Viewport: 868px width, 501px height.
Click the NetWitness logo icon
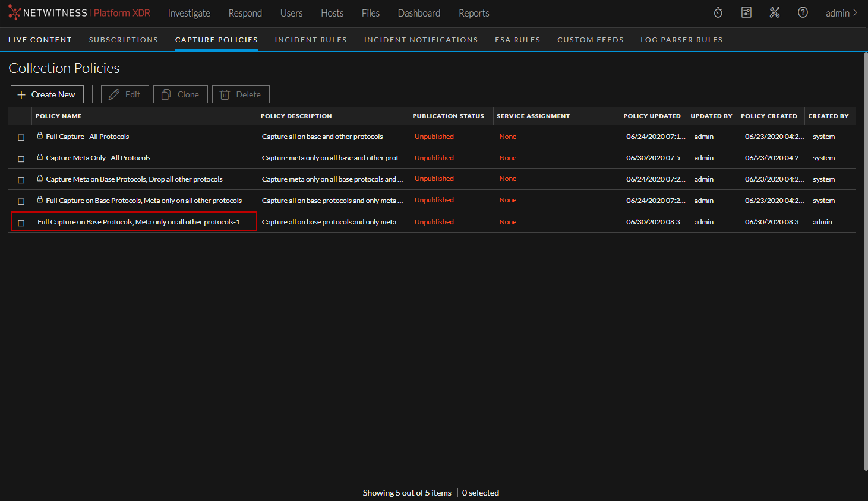coord(15,12)
